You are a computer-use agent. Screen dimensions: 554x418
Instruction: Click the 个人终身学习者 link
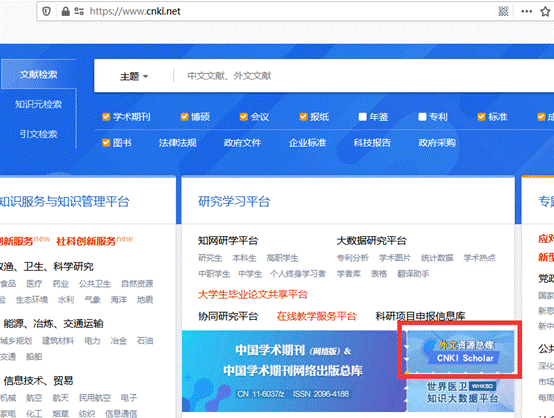point(298,274)
